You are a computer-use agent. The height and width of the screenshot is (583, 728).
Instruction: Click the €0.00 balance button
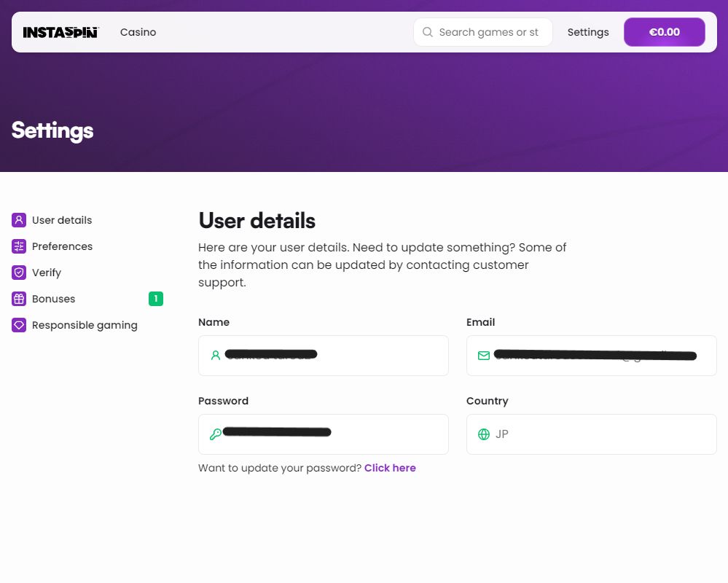pos(664,32)
